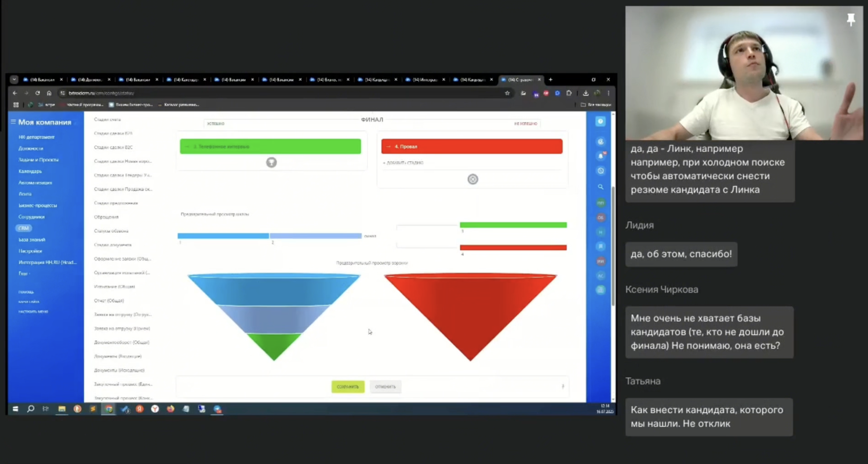Viewport: 868px width, 464px height.
Task: Open the CRM item in left menu
Action: (24, 228)
